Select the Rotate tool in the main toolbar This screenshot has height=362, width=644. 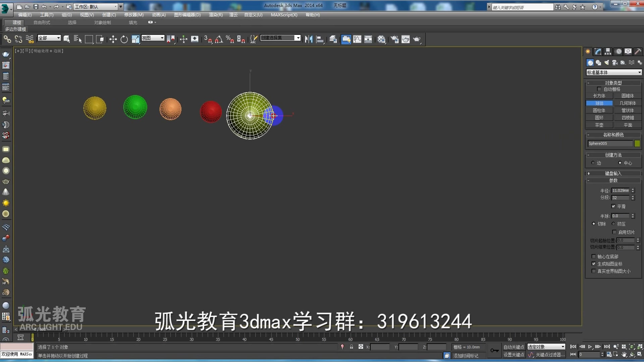coord(124,39)
